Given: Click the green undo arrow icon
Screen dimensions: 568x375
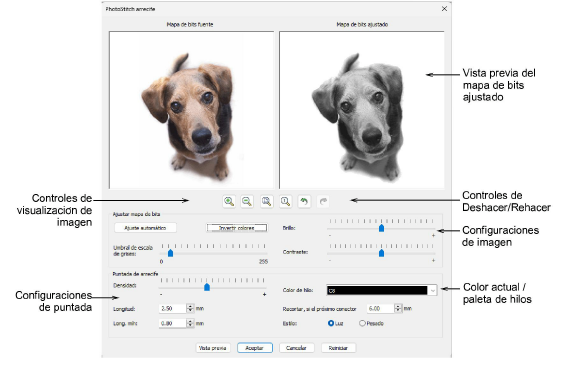Looking at the screenshot, I should (x=304, y=201).
